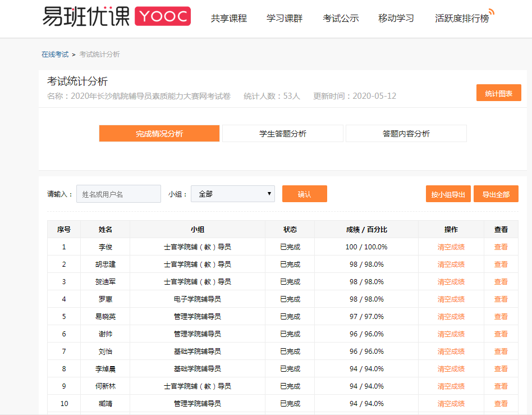Screen dimensions: 532x415
Task: Click the 统计图表 button
Action: [x=498, y=93]
